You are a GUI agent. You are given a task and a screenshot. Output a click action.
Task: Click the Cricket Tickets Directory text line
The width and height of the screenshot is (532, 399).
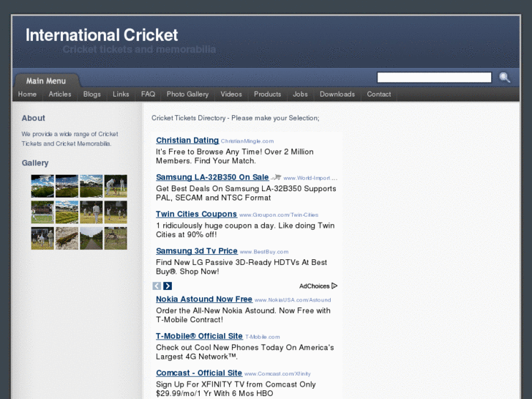pyautogui.click(x=236, y=118)
